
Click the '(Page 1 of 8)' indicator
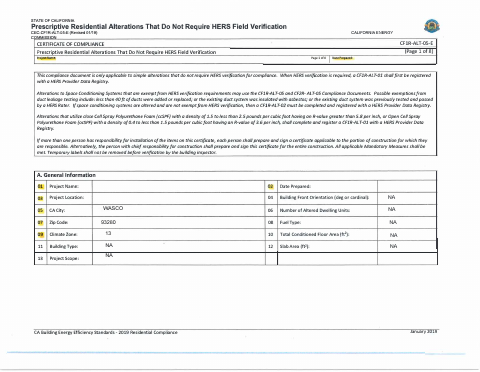(x=419, y=51)
